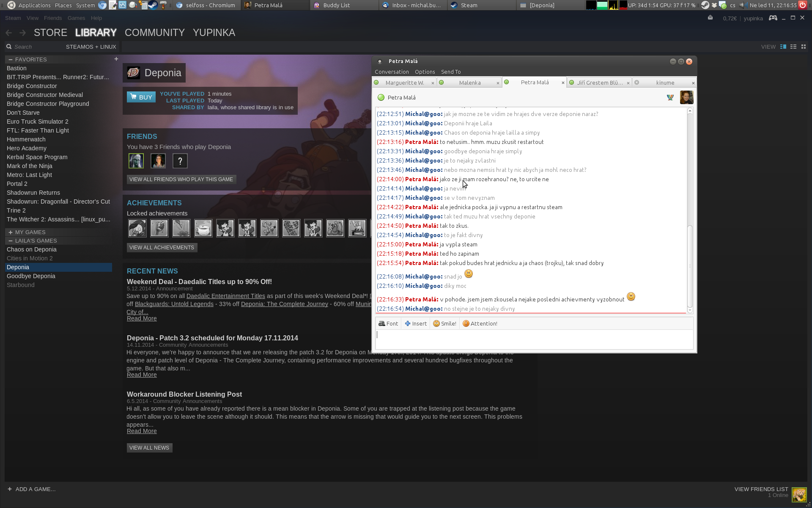812x508 pixels.
Task: Click the Steam tray icon in the panel
Action: pos(705,5)
